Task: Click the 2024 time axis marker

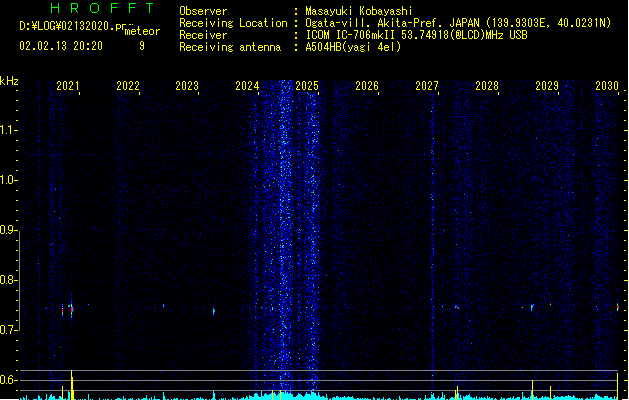Action: point(247,85)
